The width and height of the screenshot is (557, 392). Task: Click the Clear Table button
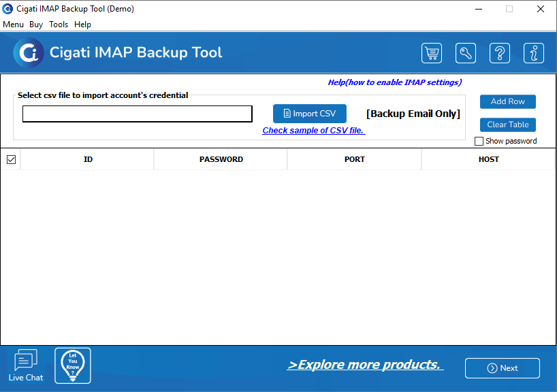point(507,125)
